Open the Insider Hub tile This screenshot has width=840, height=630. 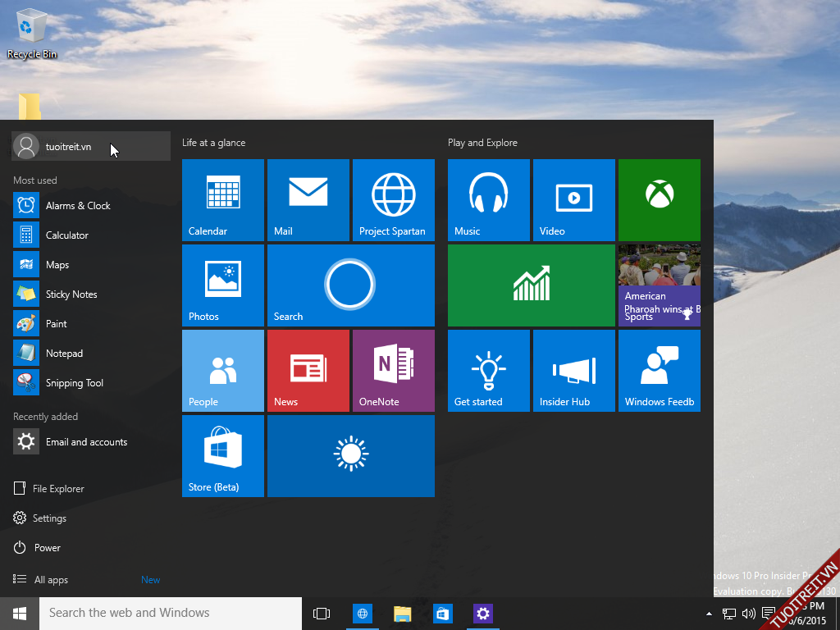tap(573, 370)
